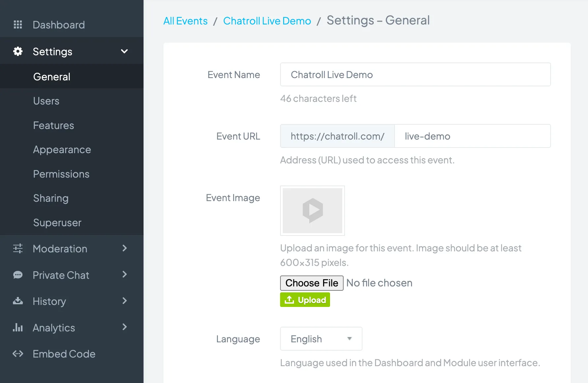This screenshot has height=383, width=588.
Task: Click the Settings gear icon
Action: tap(18, 51)
